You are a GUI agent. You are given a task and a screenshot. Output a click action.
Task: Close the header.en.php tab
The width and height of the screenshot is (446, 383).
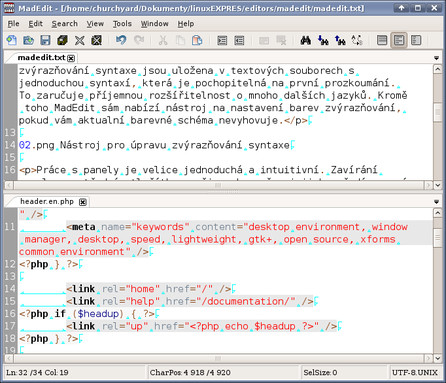pos(83,202)
